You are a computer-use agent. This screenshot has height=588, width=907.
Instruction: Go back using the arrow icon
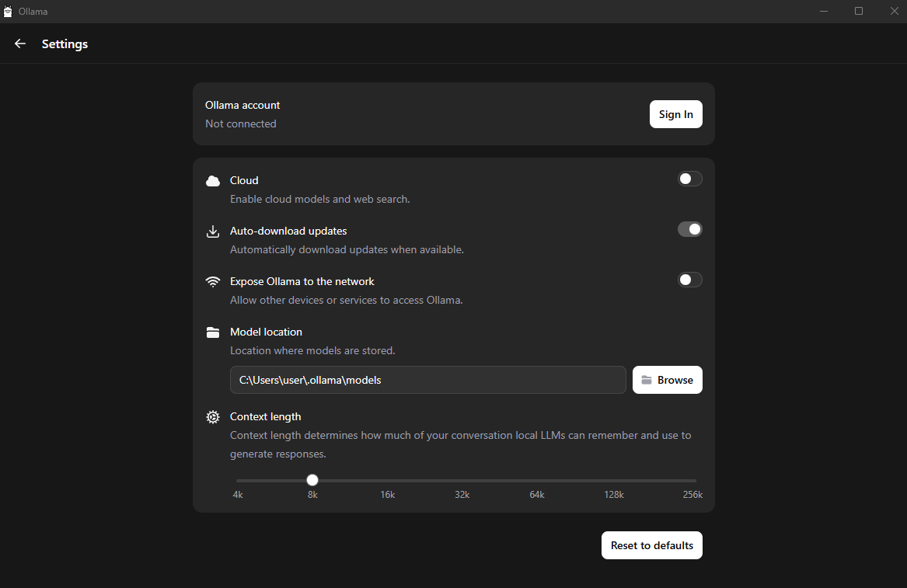coord(20,44)
